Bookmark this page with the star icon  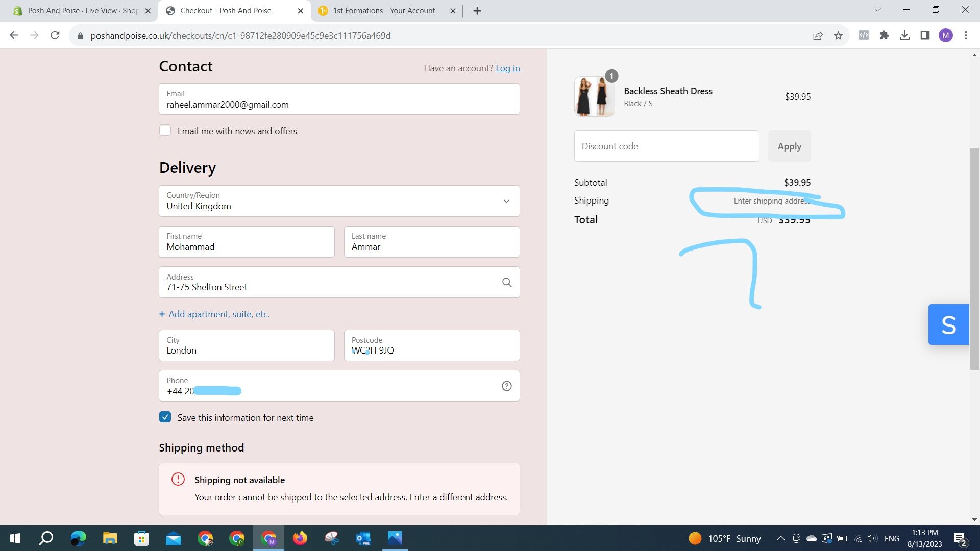[x=838, y=35]
